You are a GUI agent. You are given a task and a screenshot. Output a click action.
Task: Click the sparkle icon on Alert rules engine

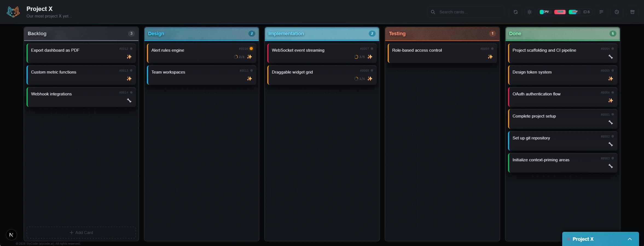250,57
